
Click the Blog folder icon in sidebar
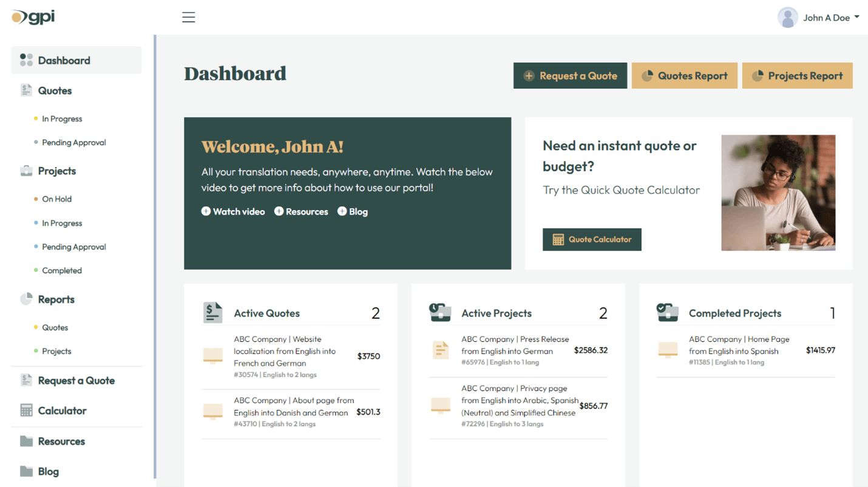click(25, 471)
